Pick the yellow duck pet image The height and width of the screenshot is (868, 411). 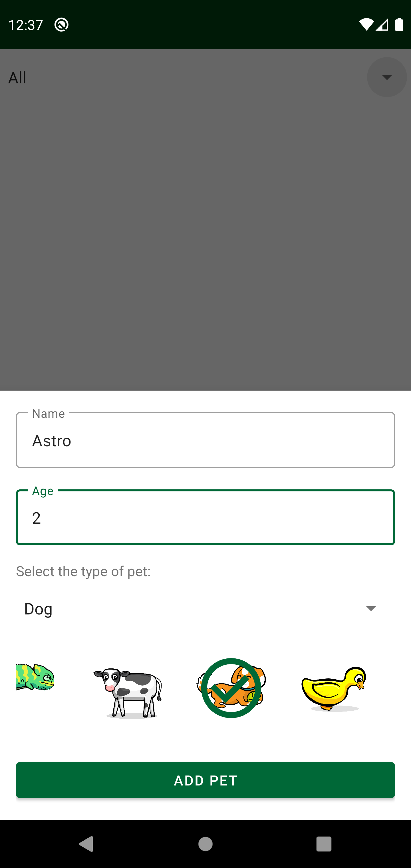(x=334, y=689)
